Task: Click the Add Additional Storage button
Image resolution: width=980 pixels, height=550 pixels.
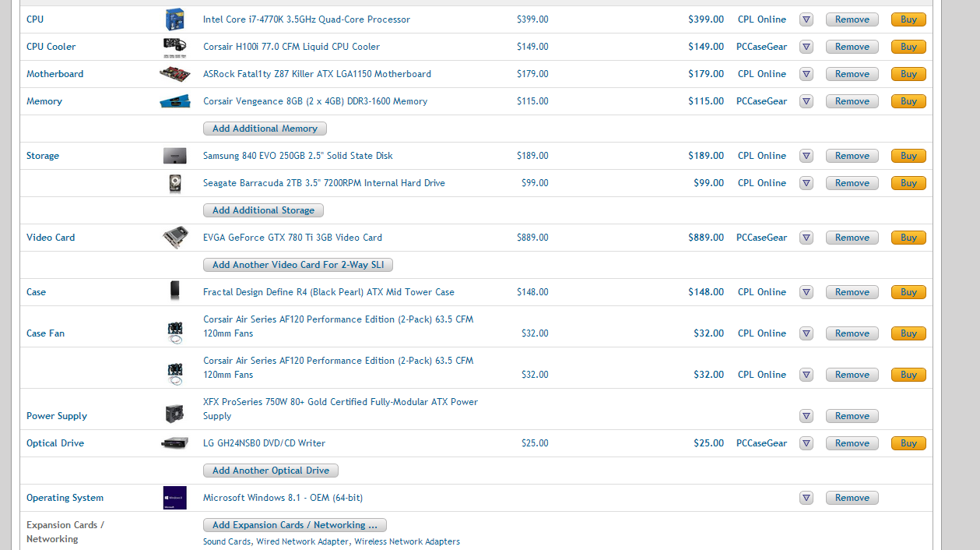Action: pos(263,210)
